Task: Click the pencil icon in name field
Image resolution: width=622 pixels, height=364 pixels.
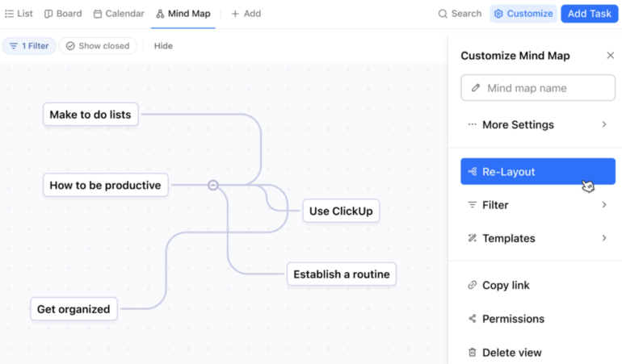Action: [x=476, y=88]
